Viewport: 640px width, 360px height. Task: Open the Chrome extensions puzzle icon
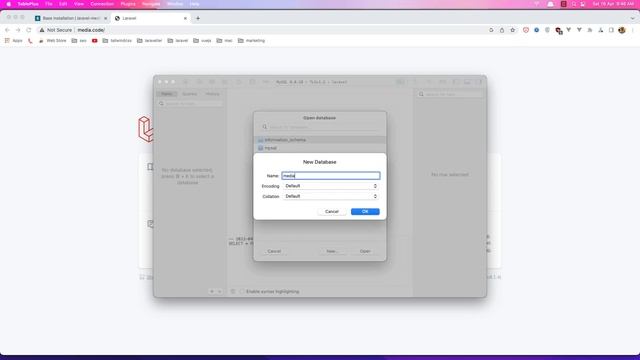click(x=600, y=30)
